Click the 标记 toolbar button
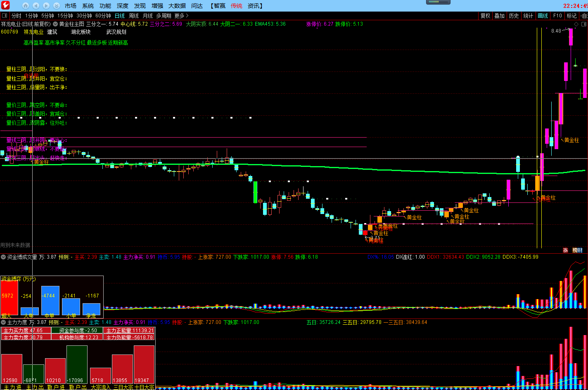Viewport: 588px width, 390px height. point(571,16)
